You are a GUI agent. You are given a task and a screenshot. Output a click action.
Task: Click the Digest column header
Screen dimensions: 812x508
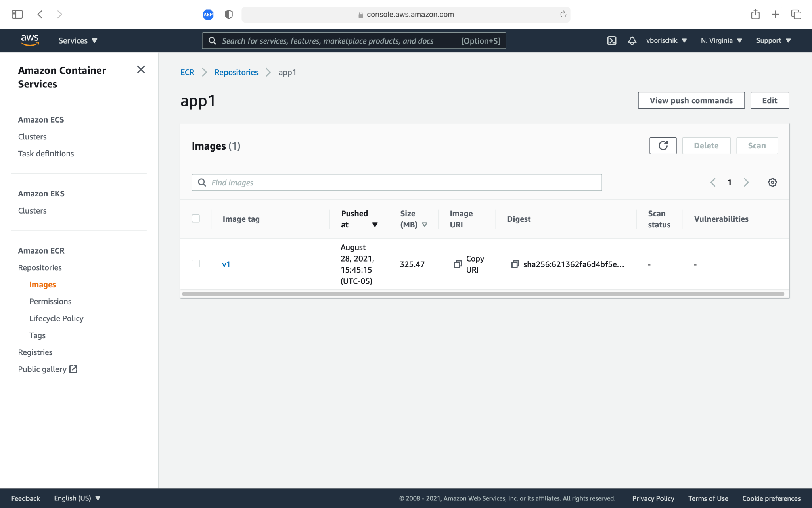tap(519, 219)
